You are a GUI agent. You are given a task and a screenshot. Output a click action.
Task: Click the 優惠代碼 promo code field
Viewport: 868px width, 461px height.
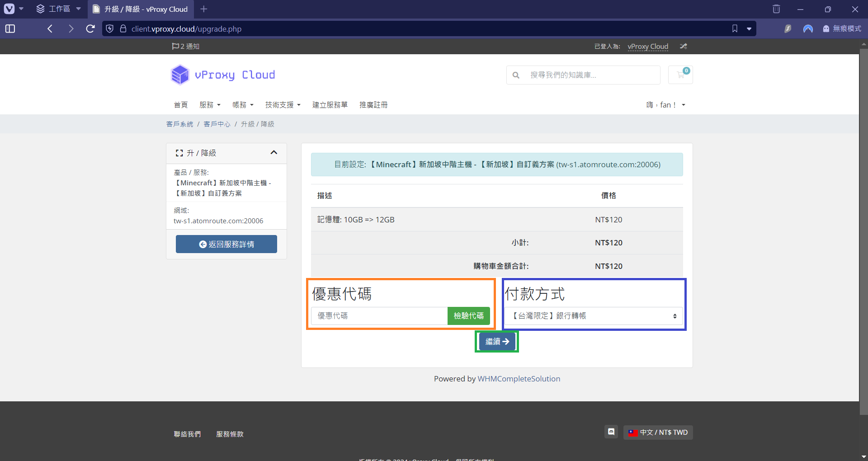click(x=379, y=316)
